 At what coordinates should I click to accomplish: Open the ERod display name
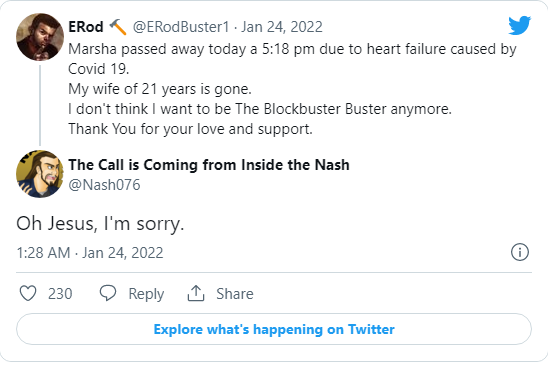tap(86, 27)
